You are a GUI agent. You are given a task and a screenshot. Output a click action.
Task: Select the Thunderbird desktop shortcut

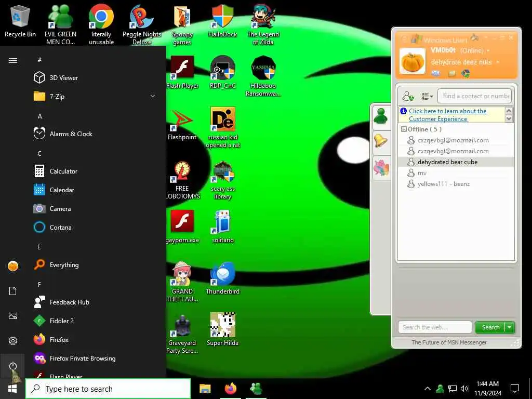(x=222, y=278)
